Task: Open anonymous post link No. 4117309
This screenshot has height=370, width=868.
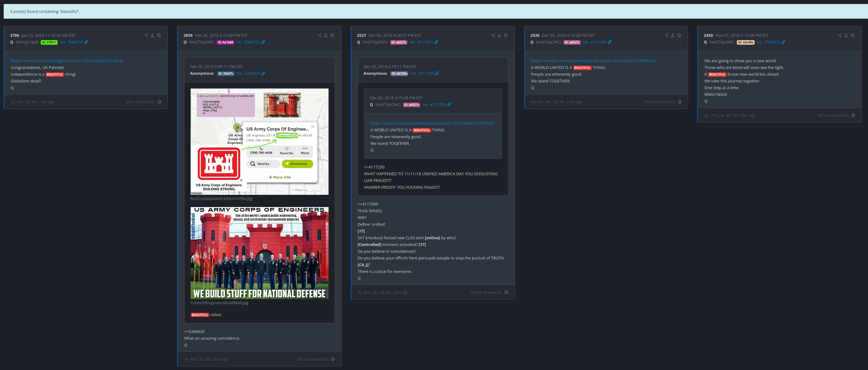Action: point(422,74)
